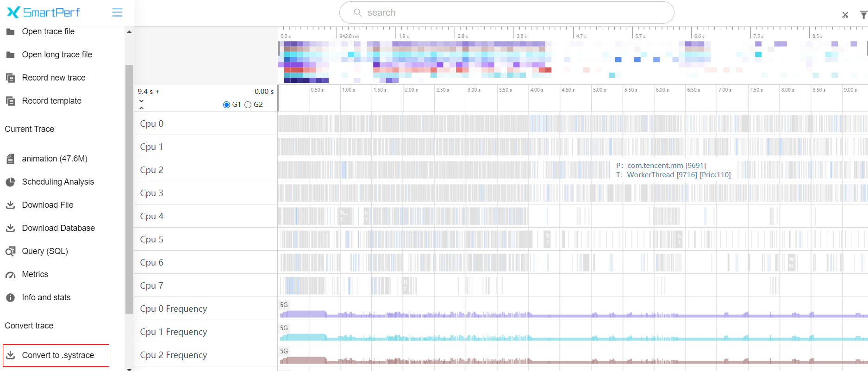
Task: Open the long trace file option
Action: pyautogui.click(x=57, y=55)
